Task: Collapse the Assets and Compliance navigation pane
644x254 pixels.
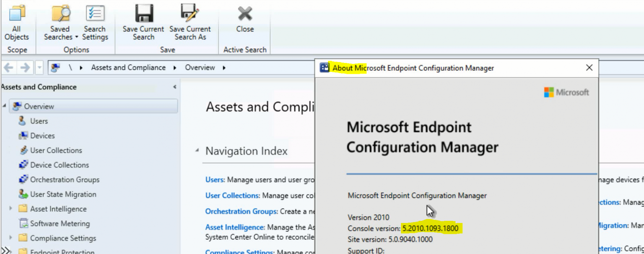Action: (174, 87)
